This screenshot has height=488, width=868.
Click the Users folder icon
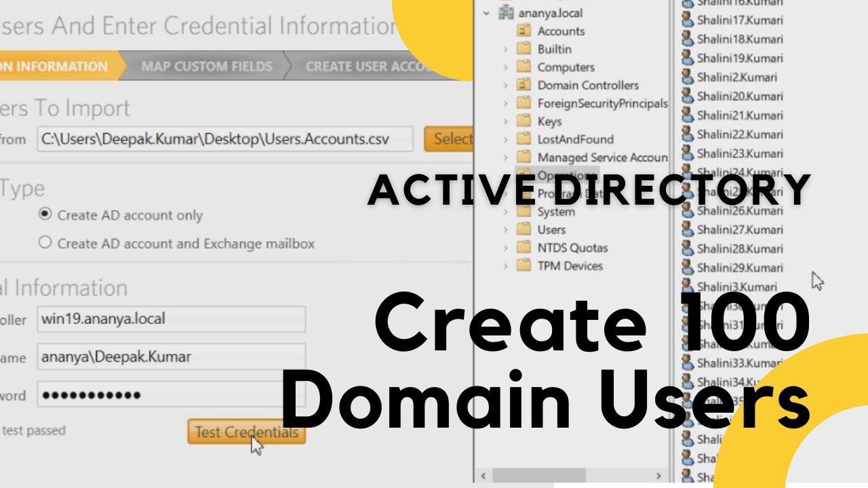coord(524,230)
